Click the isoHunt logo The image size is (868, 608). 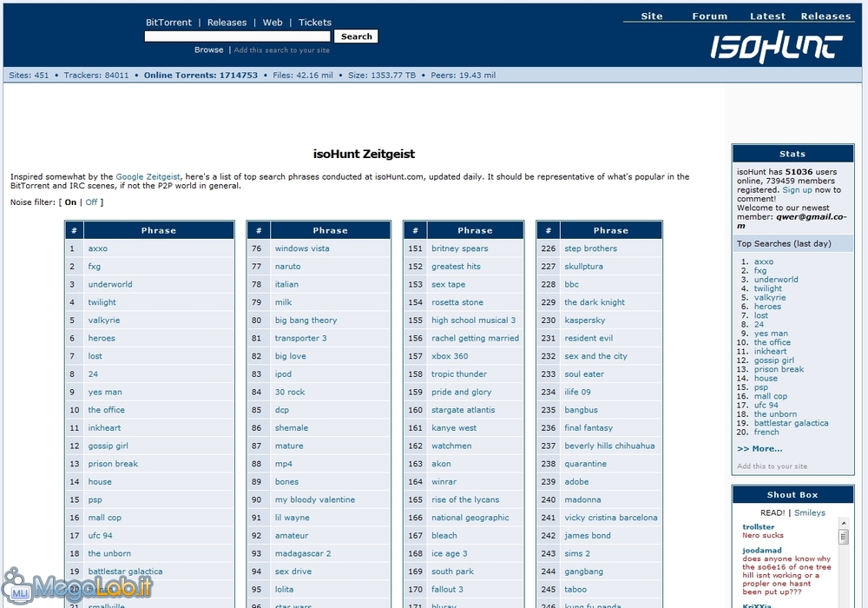tap(776, 47)
